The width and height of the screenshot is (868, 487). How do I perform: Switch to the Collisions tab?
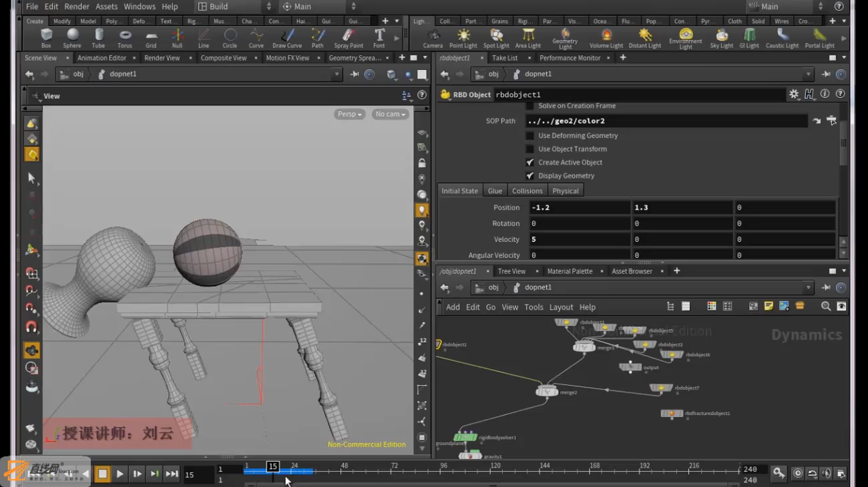(527, 191)
